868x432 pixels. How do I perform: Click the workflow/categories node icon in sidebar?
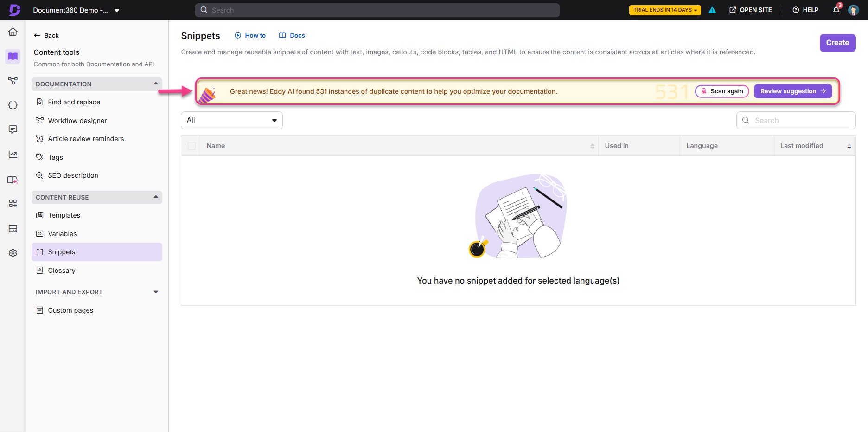click(x=13, y=81)
